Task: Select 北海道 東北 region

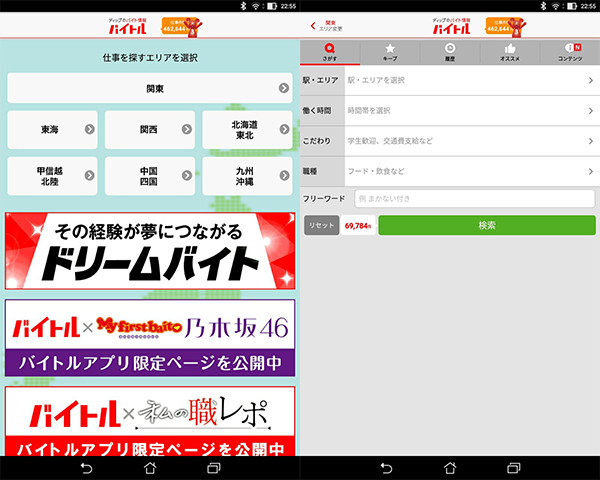Action: (247, 130)
